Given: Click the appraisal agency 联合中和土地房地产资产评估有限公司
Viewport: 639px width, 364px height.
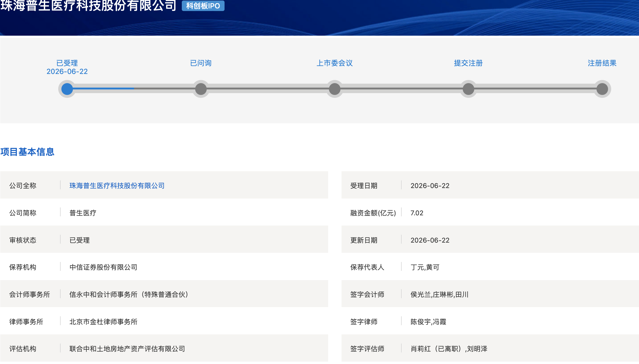Looking at the screenshot, I should [x=127, y=349].
